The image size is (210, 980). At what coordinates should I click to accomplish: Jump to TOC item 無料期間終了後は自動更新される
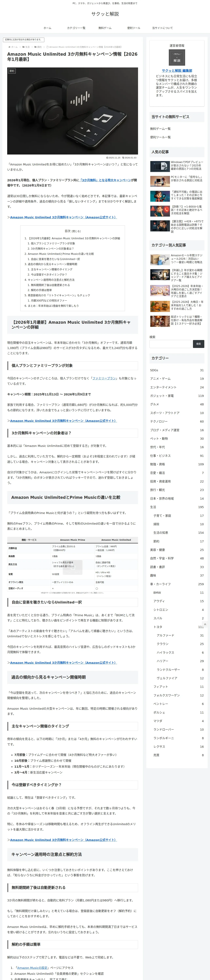pos(50,285)
